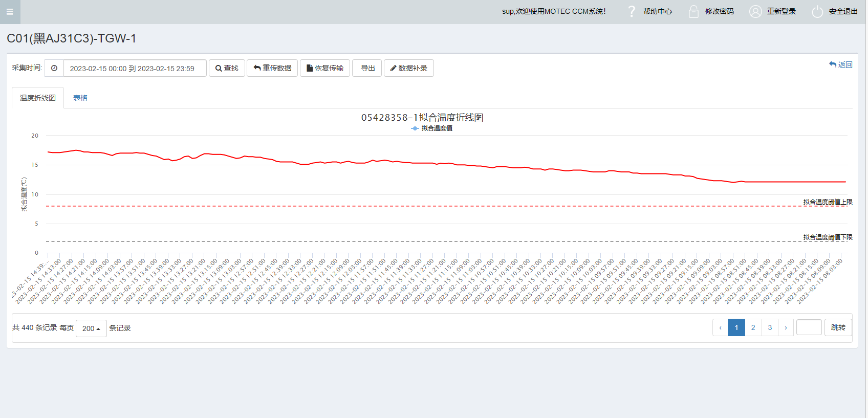868x418 pixels.
Task: Go to page 2 in pagination
Action: pyautogui.click(x=753, y=327)
